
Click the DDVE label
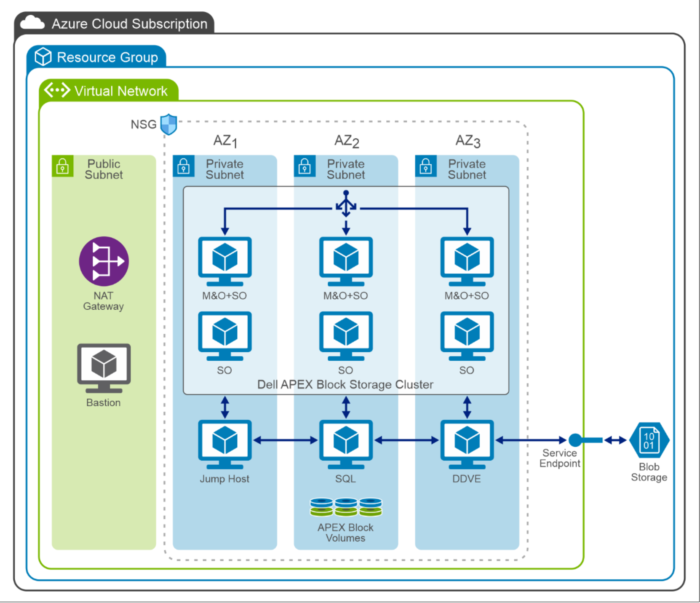click(x=467, y=479)
